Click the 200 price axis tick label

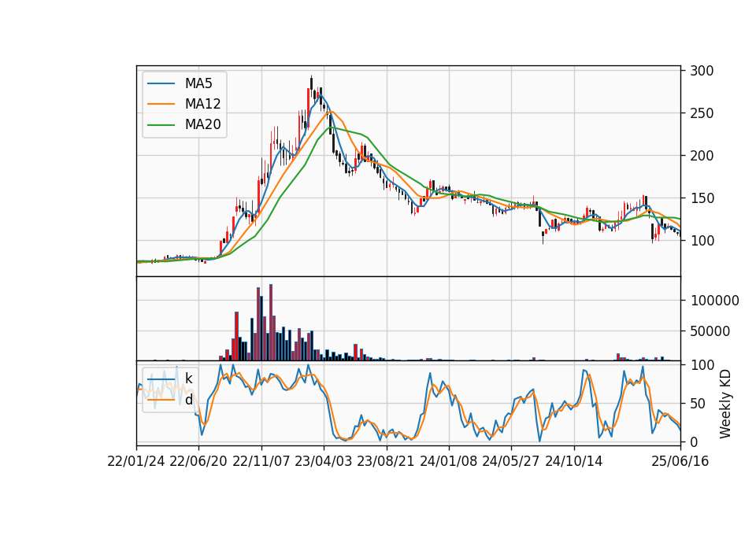pos(702,156)
